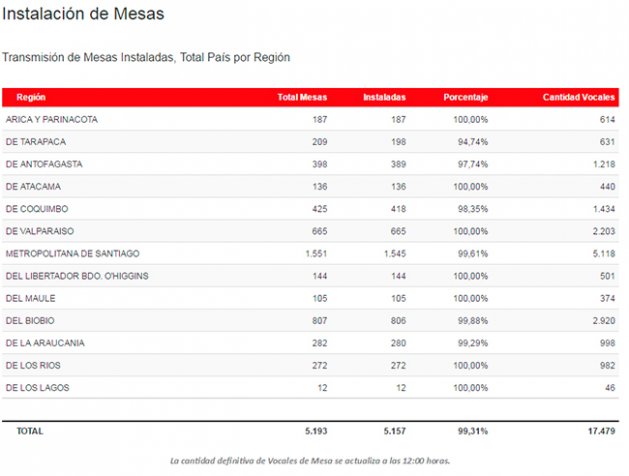Sort by the Total Mesas column header
629x476 pixels.
pyautogui.click(x=301, y=97)
